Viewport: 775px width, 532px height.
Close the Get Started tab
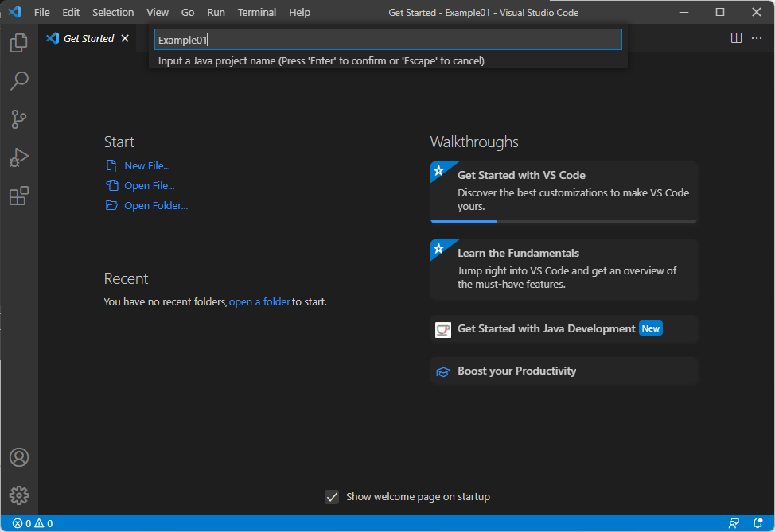coord(125,38)
